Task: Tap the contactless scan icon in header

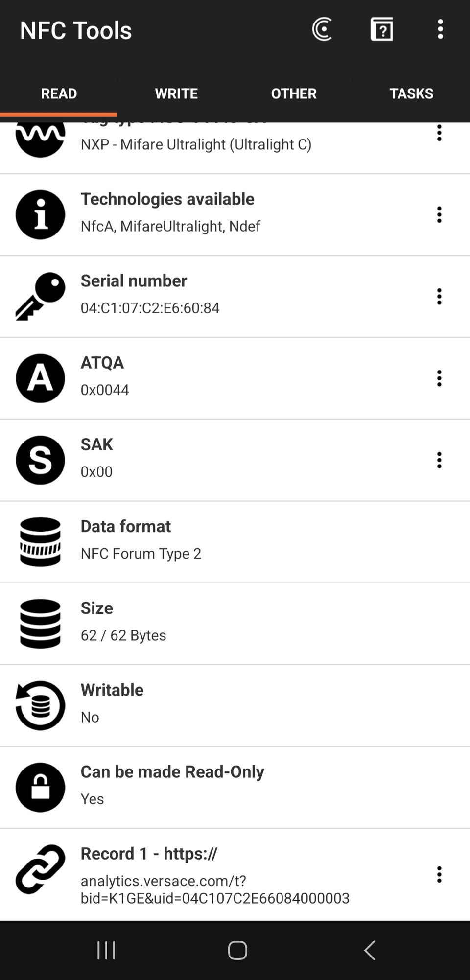Action: [x=322, y=29]
